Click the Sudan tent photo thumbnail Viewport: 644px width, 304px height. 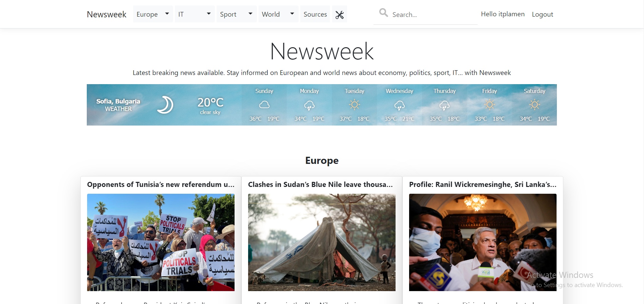tap(322, 242)
